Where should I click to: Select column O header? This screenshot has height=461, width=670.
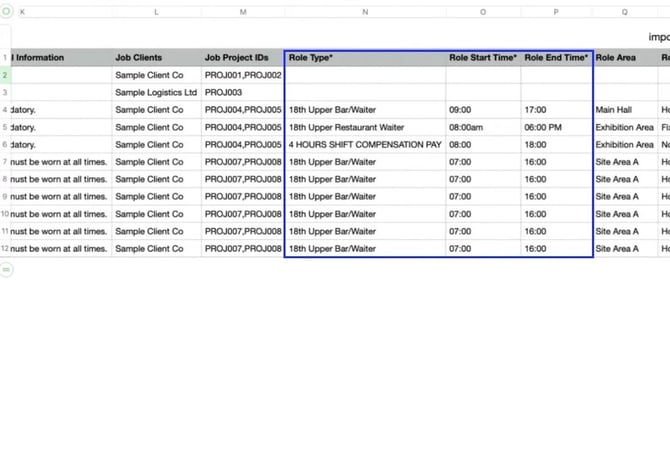tap(483, 12)
